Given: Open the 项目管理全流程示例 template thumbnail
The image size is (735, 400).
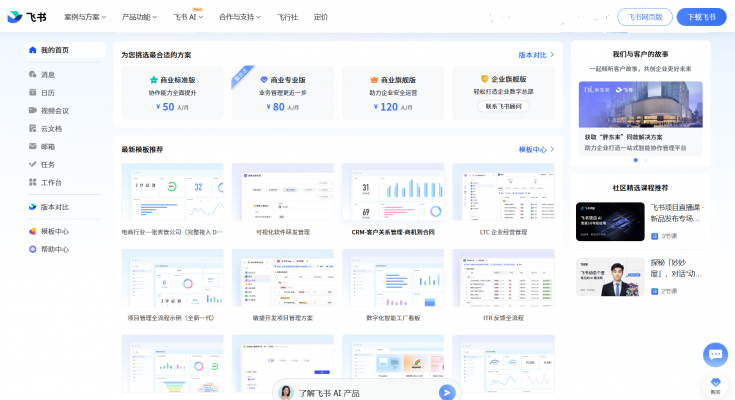Looking at the screenshot, I should point(172,278).
